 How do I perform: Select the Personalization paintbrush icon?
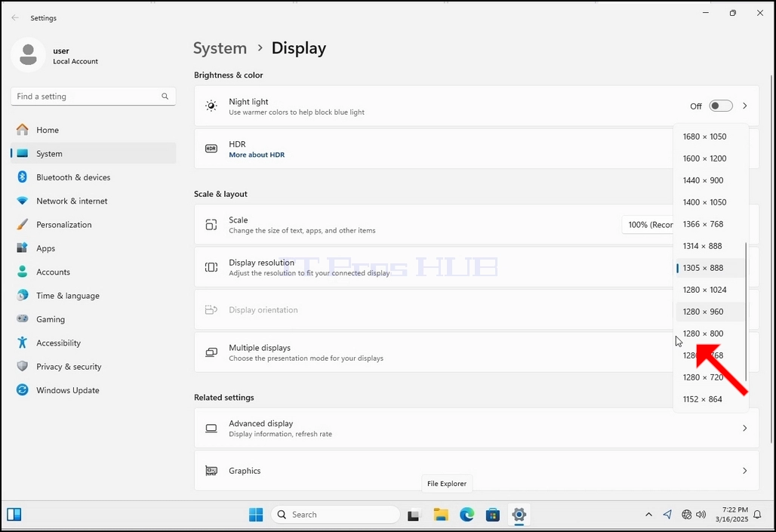(23, 225)
